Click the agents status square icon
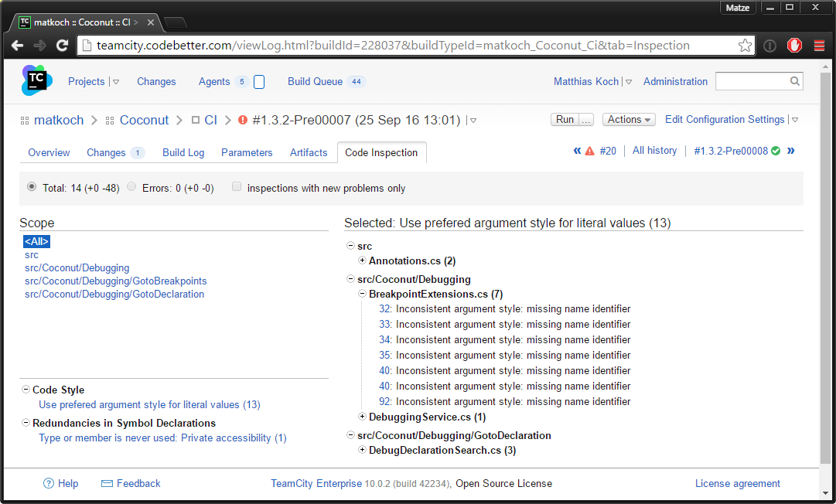 (259, 82)
